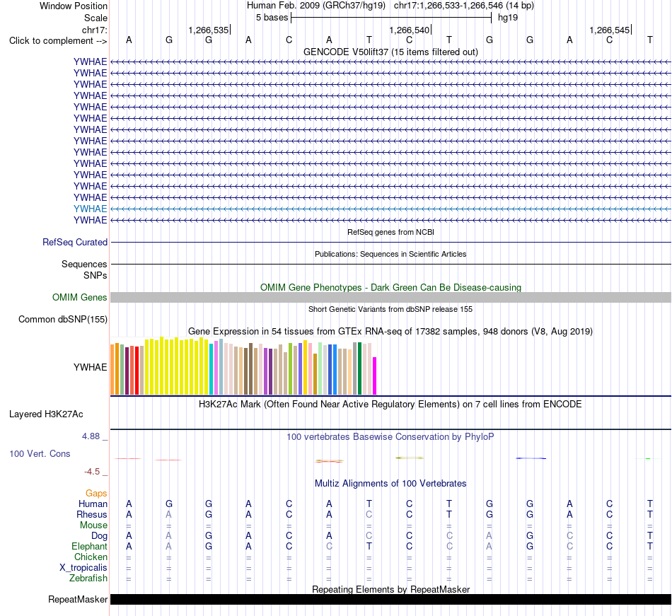Click the magenta last bar of GTEx chart
Image resolution: width=672 pixels, height=616 pixels.
point(375,376)
